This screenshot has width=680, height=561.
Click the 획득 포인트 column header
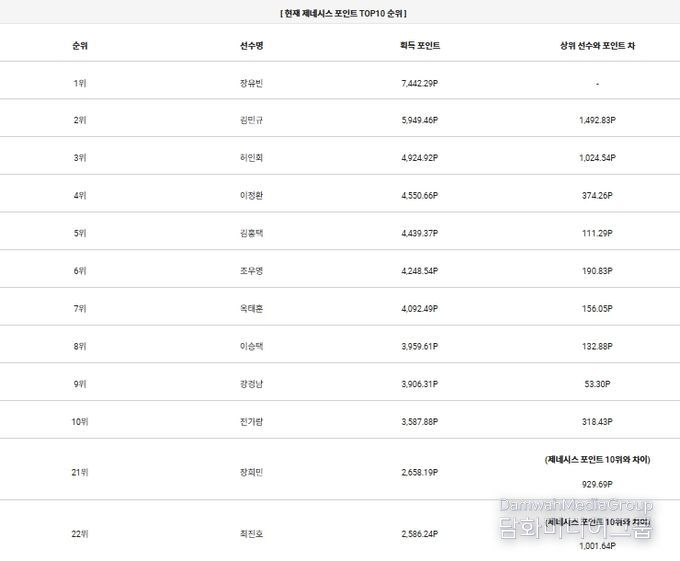pos(420,46)
